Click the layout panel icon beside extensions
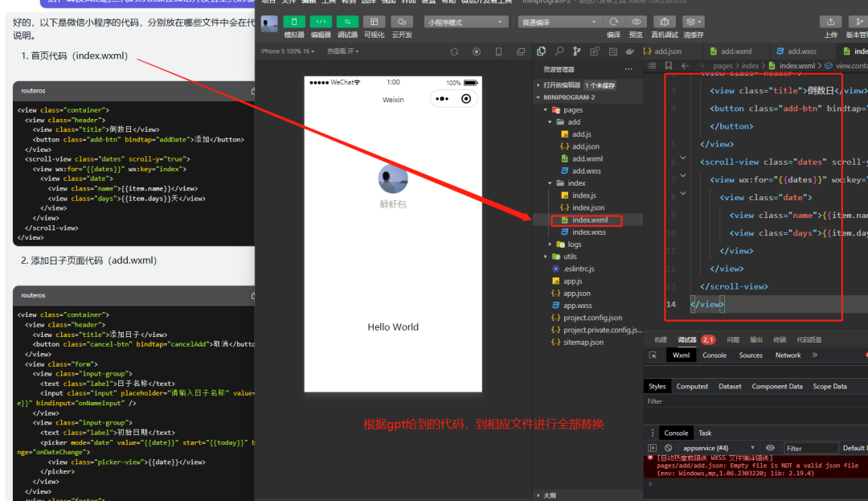 [612, 51]
